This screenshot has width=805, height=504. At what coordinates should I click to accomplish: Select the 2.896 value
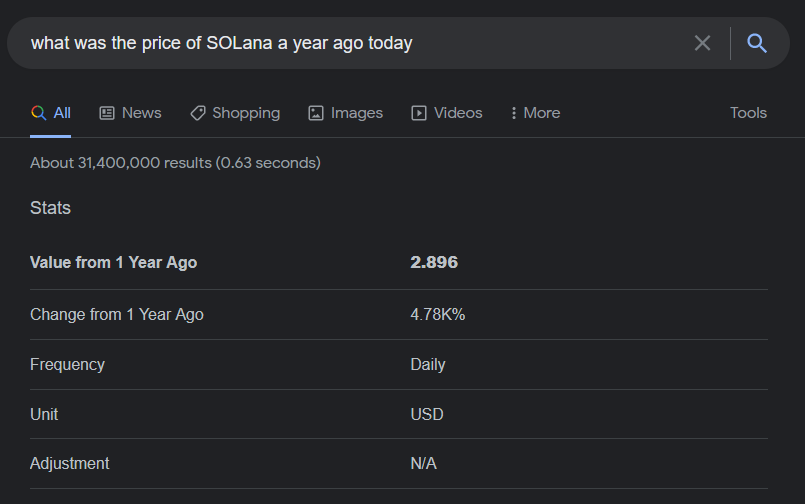434,263
